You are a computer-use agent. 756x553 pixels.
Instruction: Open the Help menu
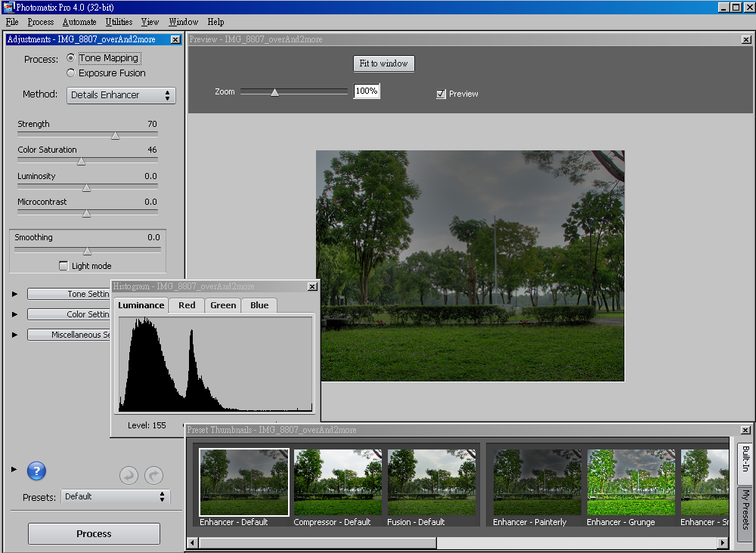pos(215,22)
